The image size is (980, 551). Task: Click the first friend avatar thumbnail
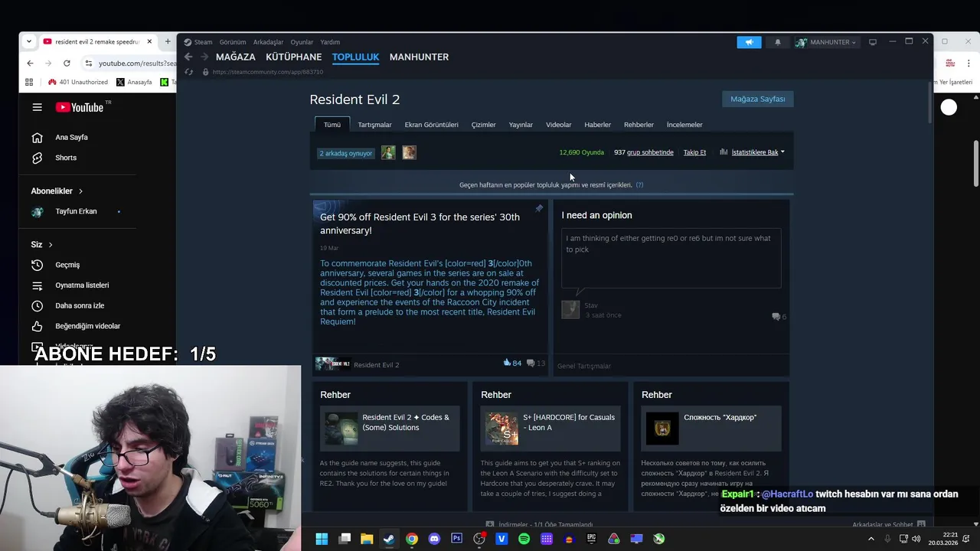point(388,152)
